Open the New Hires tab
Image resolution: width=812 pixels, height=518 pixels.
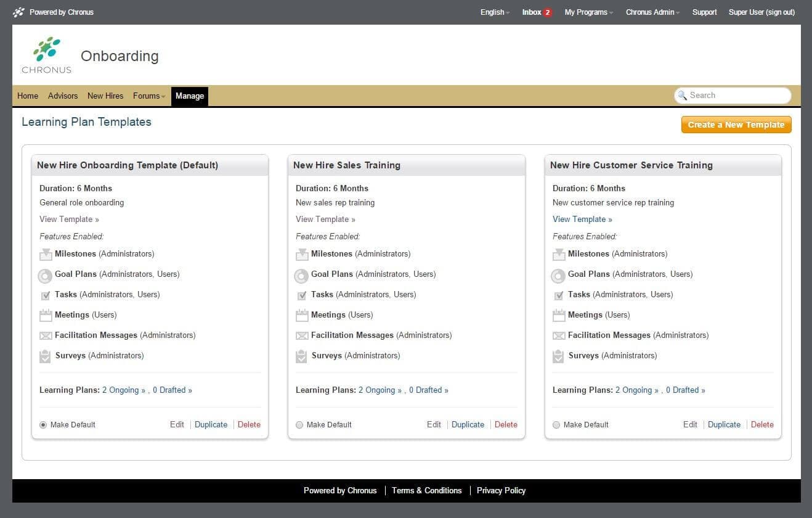coord(105,96)
